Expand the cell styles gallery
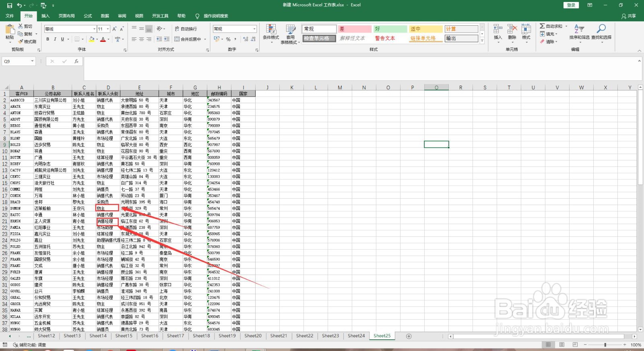Screen dimensions: 644x351 pyautogui.click(x=482, y=41)
